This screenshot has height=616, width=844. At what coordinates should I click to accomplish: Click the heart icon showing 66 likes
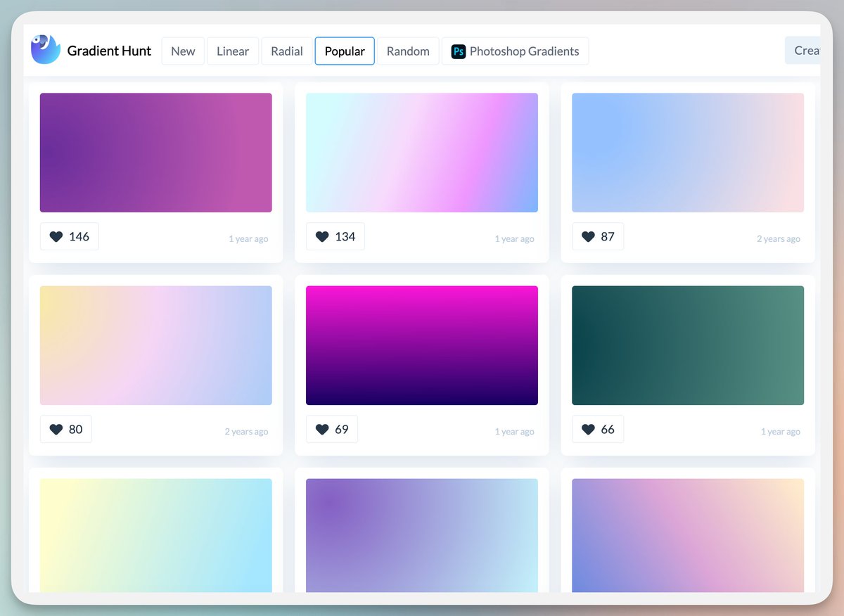[x=588, y=430]
